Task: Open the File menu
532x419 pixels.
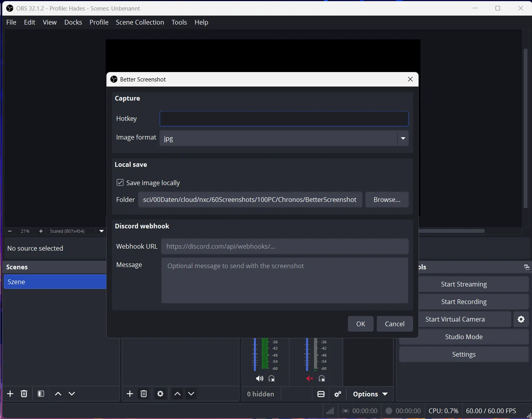Action: (11, 22)
